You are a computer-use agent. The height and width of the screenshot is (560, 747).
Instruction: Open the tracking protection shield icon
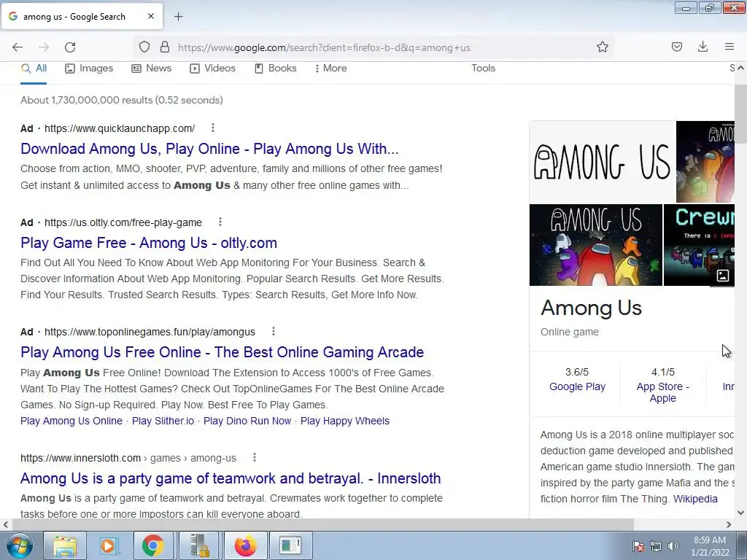click(x=144, y=47)
